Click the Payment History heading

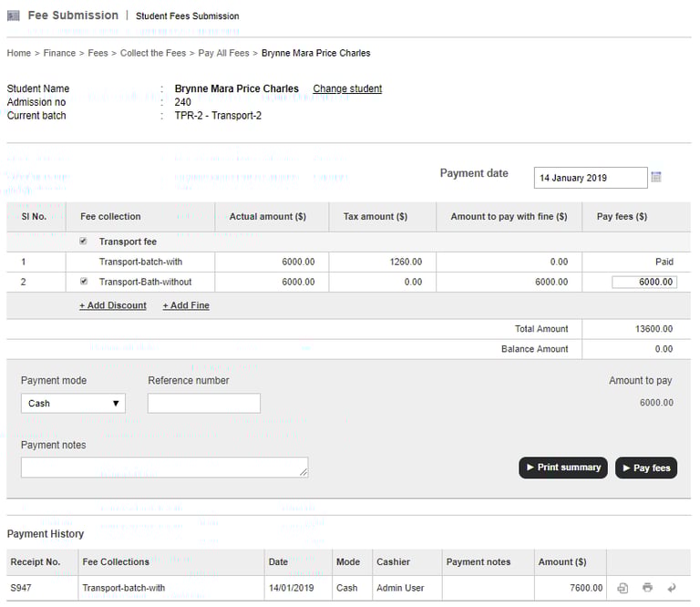45,534
